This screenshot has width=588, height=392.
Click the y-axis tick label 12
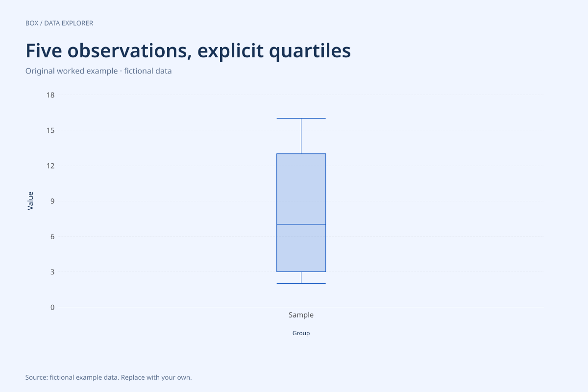tap(50, 166)
